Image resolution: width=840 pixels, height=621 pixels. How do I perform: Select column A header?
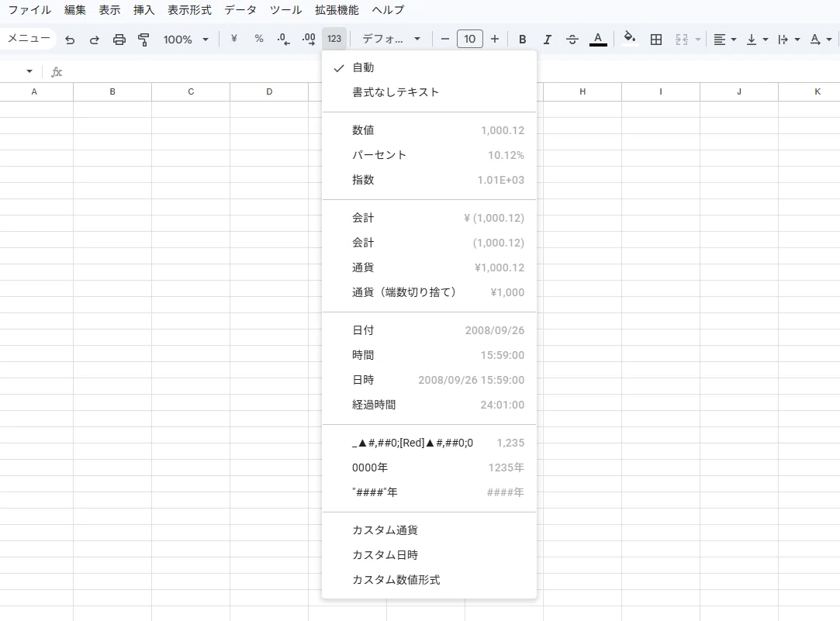[x=34, y=91]
